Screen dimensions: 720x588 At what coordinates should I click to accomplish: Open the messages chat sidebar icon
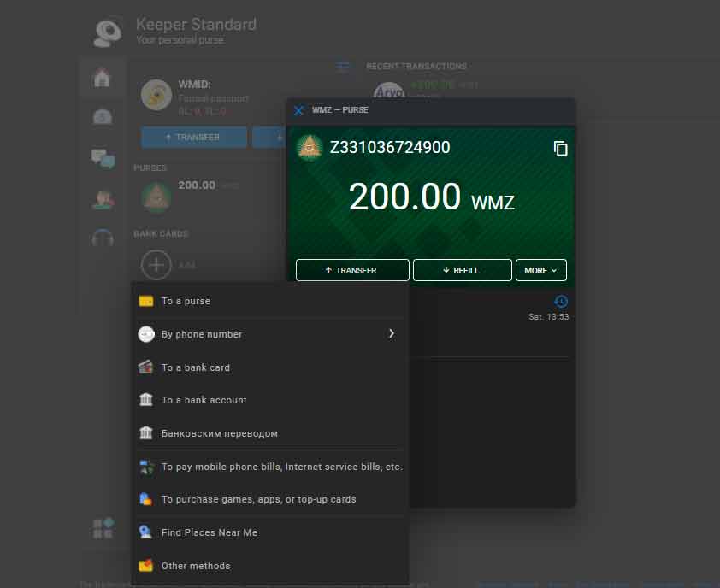click(x=103, y=159)
